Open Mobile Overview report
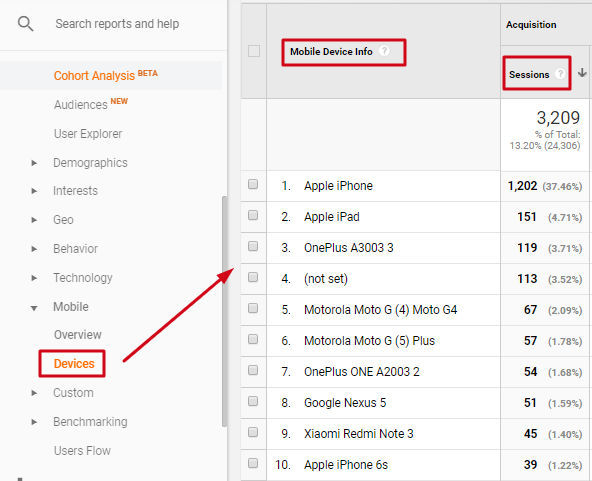The width and height of the screenshot is (592, 481). pyautogui.click(x=77, y=335)
